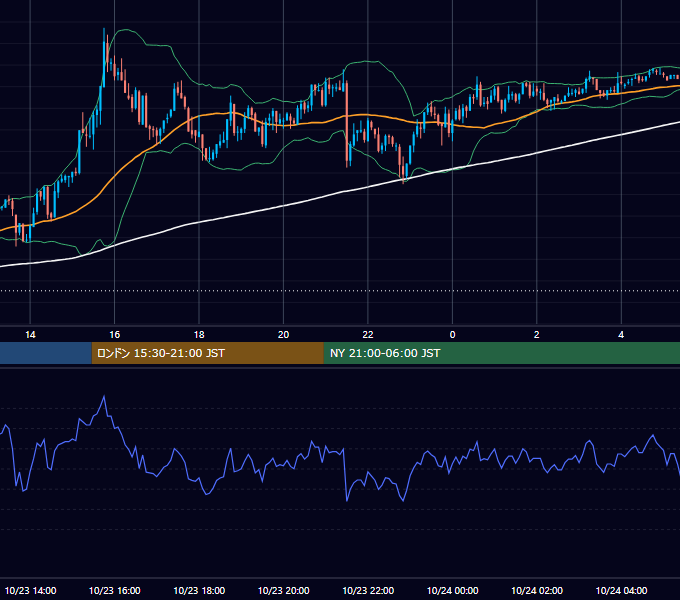
Task: Click the '10/23 18:00' indicator axis label
Action: 199,590
